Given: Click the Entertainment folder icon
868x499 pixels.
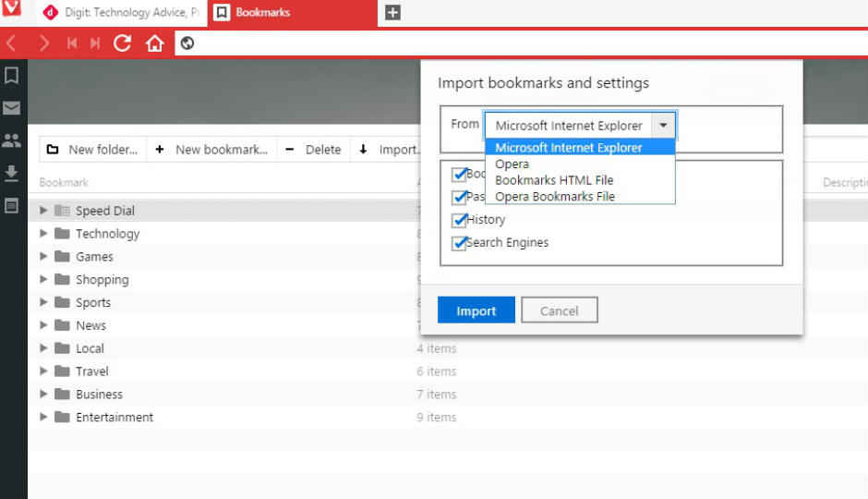Looking at the screenshot, I should click(62, 417).
